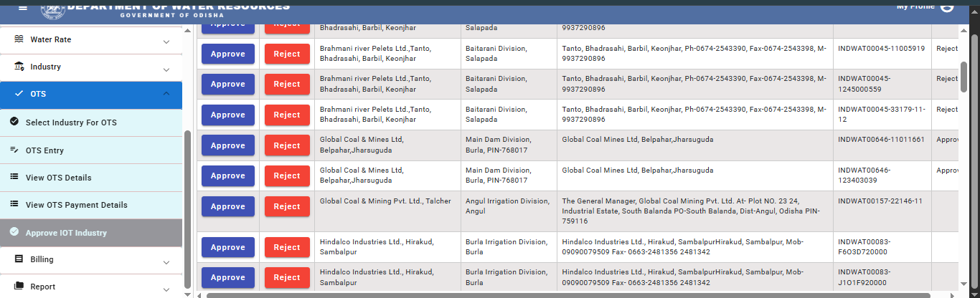Click the address cell starting The General Manager, Global Coal Mining
The height and width of the screenshot is (298, 980).
[x=694, y=211]
